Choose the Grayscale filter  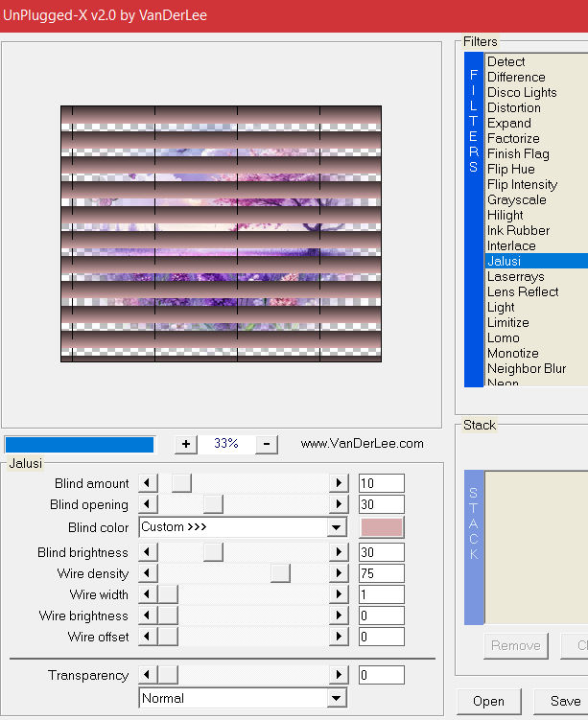coord(516,199)
